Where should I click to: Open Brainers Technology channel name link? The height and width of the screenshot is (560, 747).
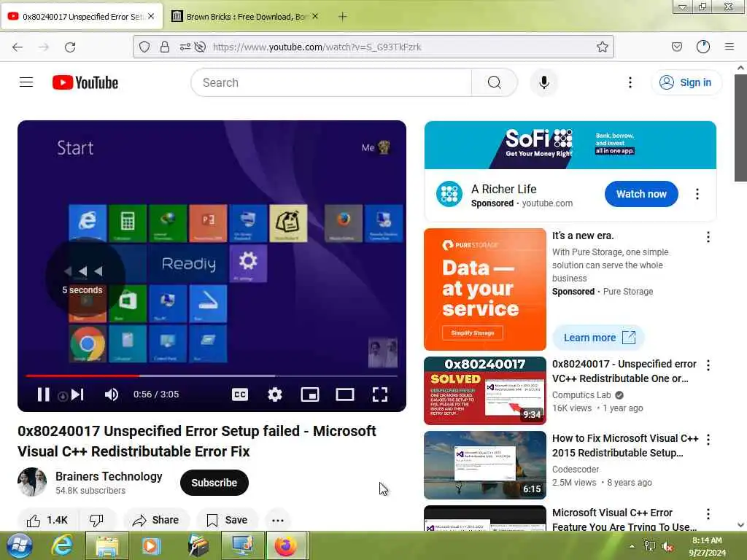pyautogui.click(x=109, y=476)
